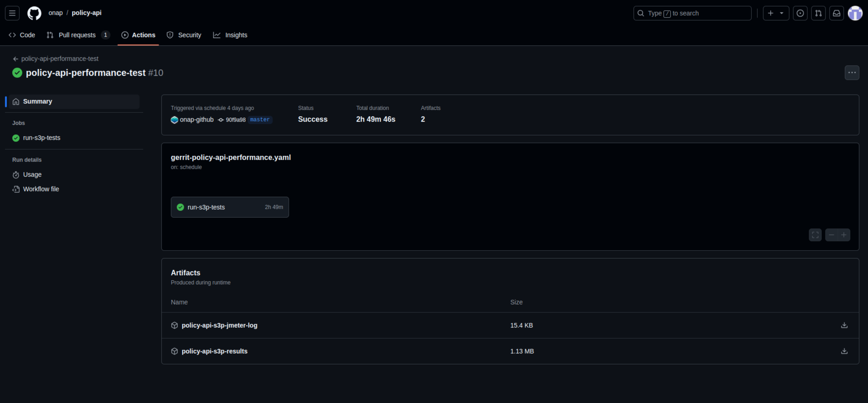
Task: Click the green success icon beside run title
Action: (17, 73)
